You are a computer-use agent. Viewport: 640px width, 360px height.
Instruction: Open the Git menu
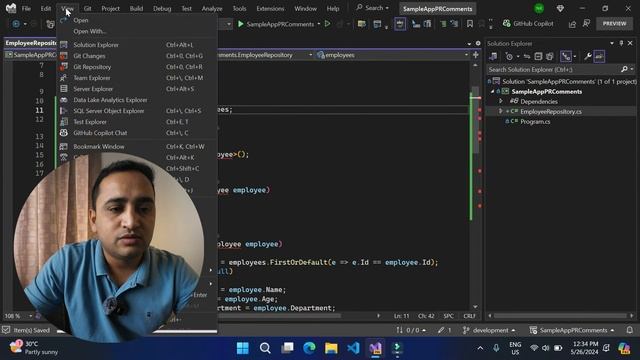(x=87, y=8)
